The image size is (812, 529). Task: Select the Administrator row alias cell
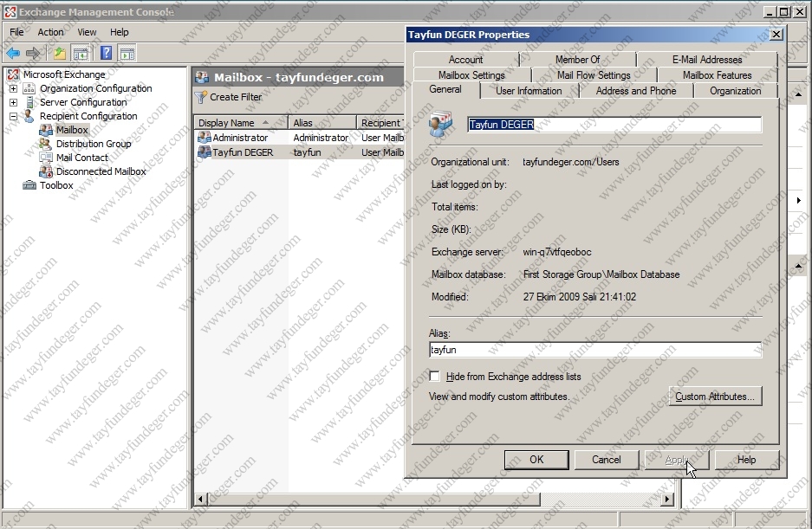pyautogui.click(x=321, y=138)
